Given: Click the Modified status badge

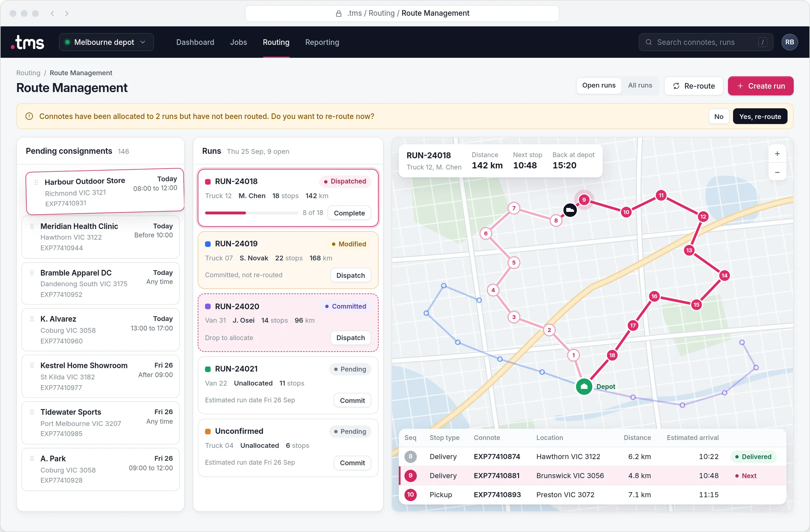Looking at the screenshot, I should pyautogui.click(x=349, y=244).
